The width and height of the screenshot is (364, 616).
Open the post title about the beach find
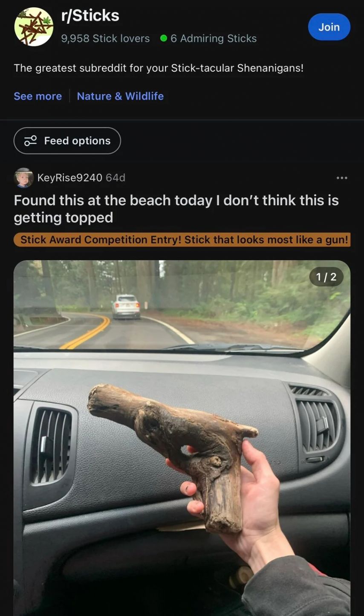176,209
